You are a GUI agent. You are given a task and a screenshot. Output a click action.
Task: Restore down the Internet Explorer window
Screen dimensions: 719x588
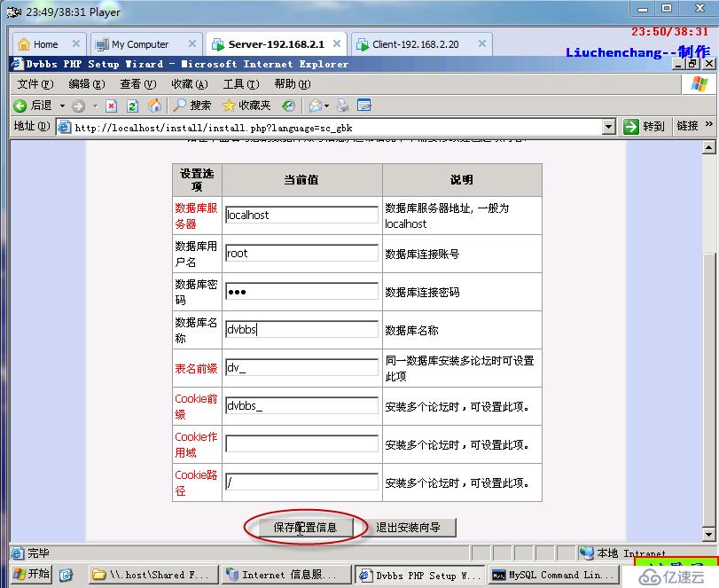(x=693, y=64)
